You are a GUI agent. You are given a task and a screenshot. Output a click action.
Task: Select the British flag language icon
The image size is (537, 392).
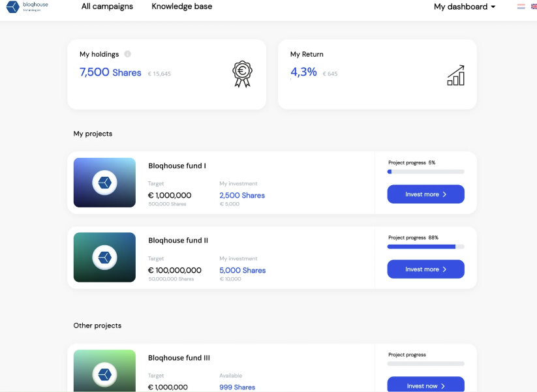point(533,6)
